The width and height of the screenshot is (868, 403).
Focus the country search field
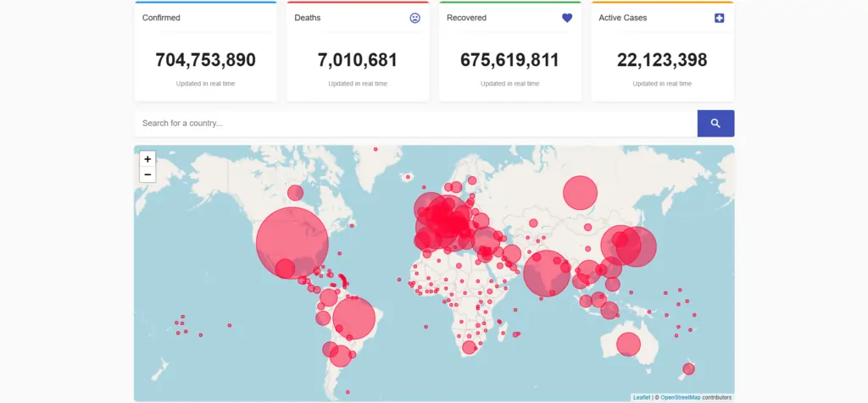(x=415, y=124)
